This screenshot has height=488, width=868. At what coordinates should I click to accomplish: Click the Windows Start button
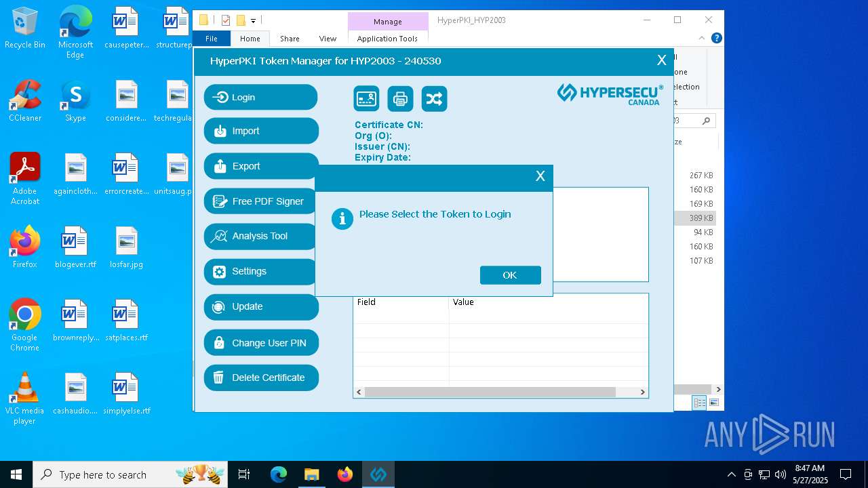pos(16,474)
